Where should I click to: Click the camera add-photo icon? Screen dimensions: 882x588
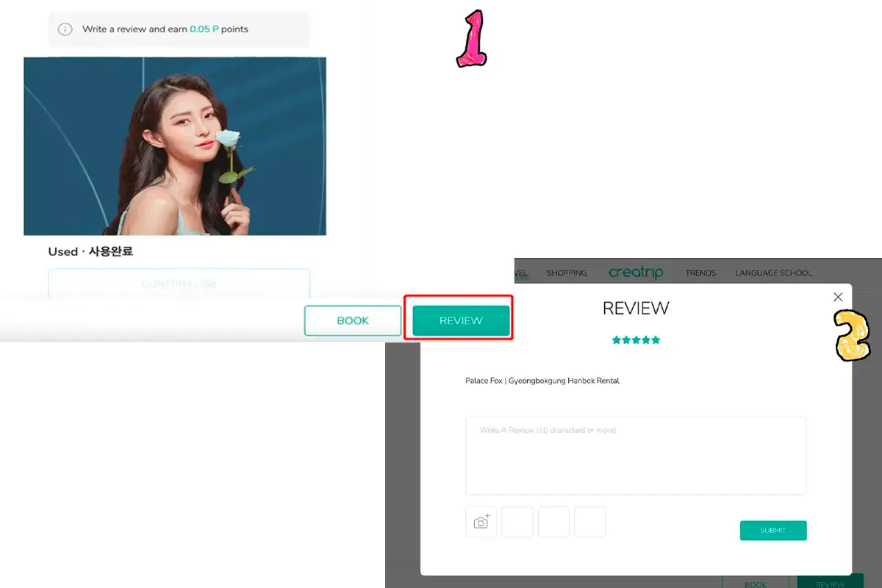(481, 522)
